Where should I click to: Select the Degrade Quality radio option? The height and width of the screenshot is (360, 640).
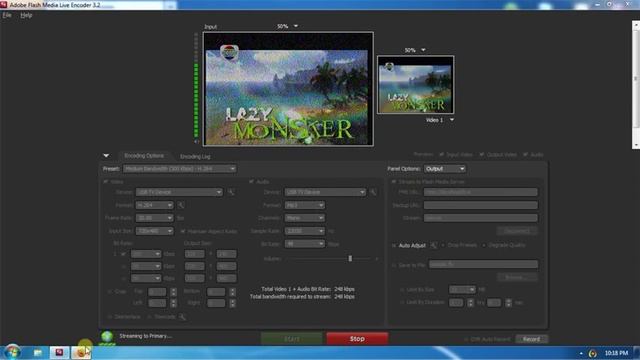484,245
